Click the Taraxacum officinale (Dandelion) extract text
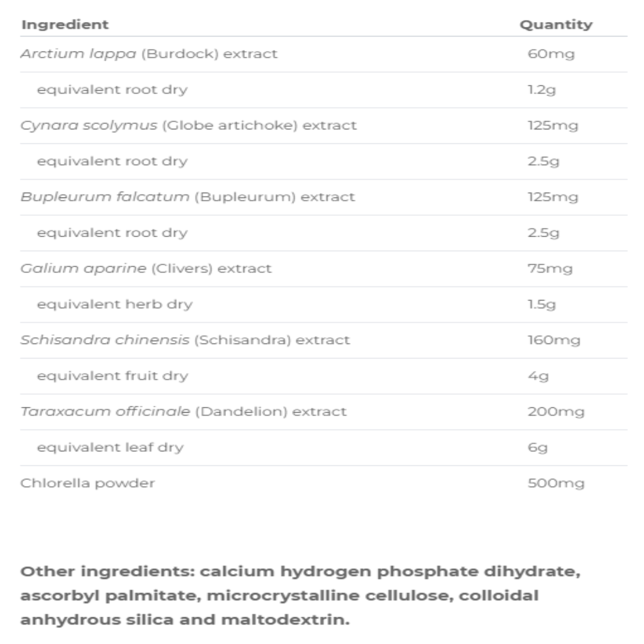 [184, 412]
